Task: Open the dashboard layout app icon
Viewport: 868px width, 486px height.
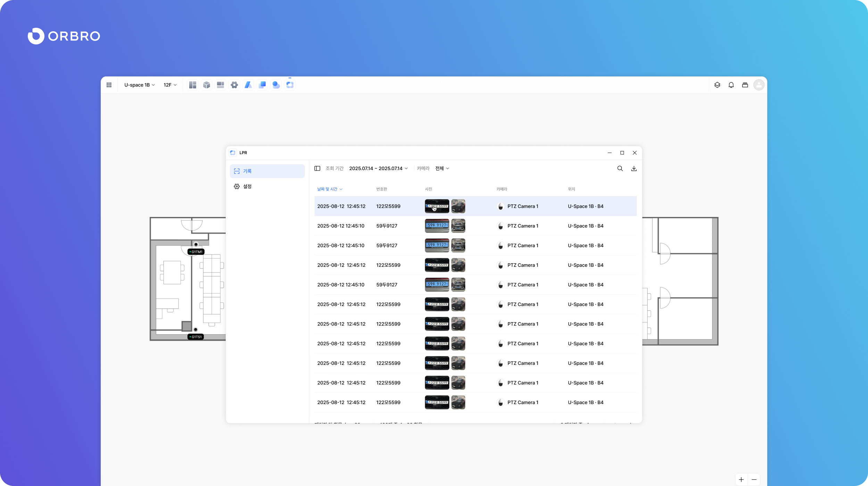Action: [193, 85]
